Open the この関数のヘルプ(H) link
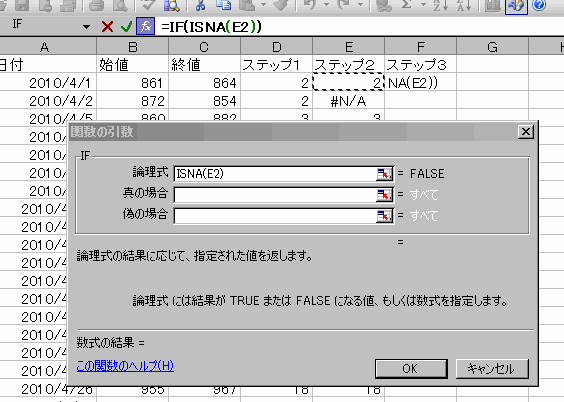This screenshot has width=564, height=402. tap(125, 366)
